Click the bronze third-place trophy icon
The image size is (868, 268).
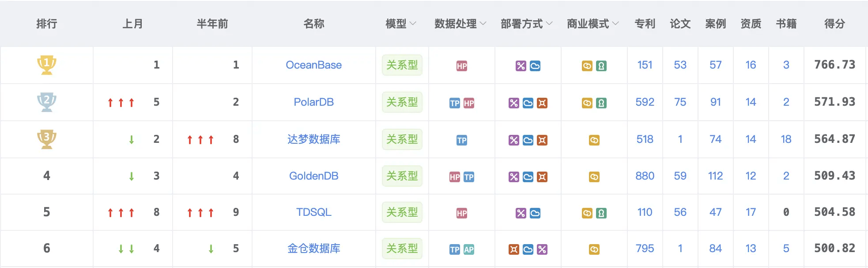pos(46,139)
